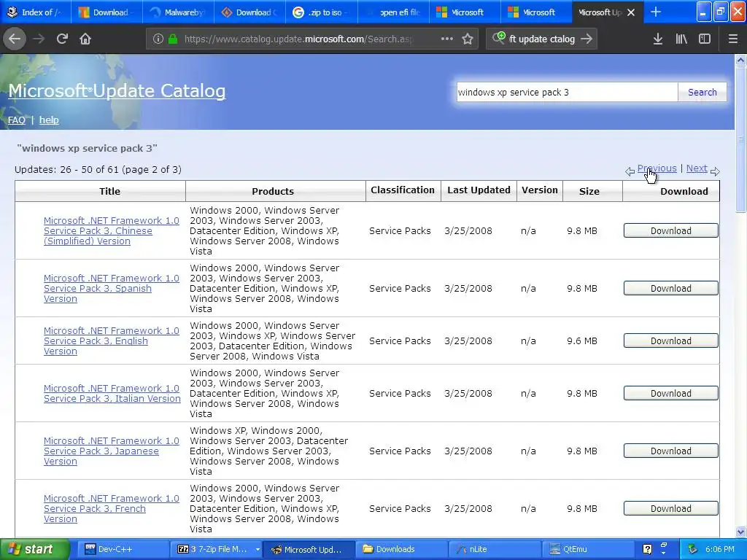Reload the page with the refresh icon
This screenshot has height=560, width=747.
click(x=62, y=39)
